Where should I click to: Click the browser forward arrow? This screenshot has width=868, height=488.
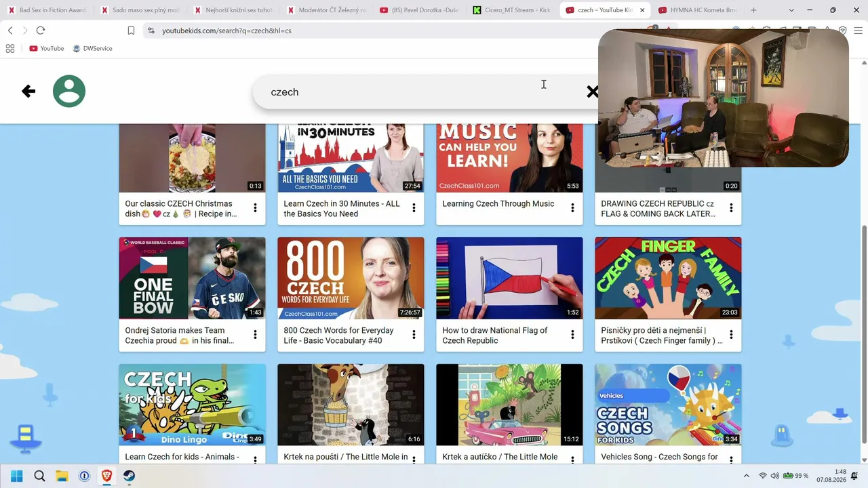(x=25, y=30)
